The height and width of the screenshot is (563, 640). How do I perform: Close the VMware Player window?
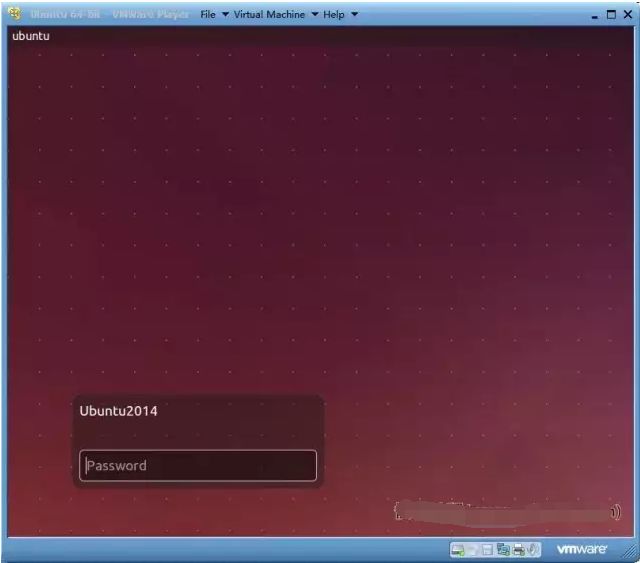[x=628, y=14]
